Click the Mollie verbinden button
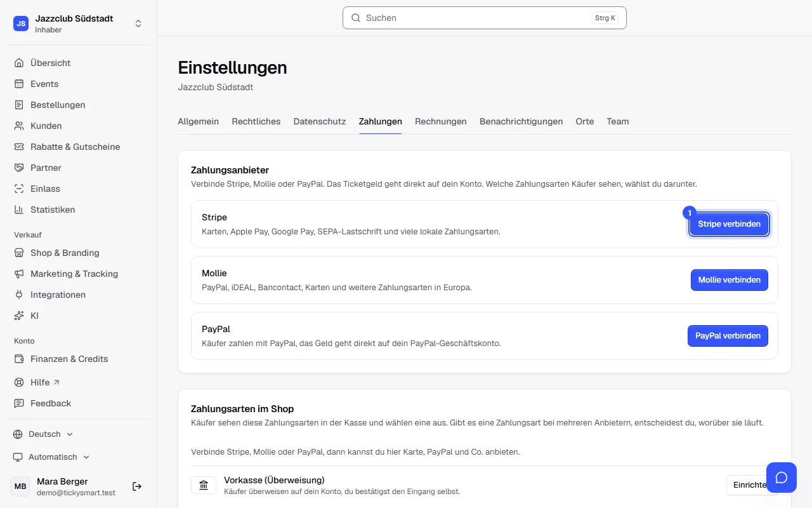 tap(730, 280)
